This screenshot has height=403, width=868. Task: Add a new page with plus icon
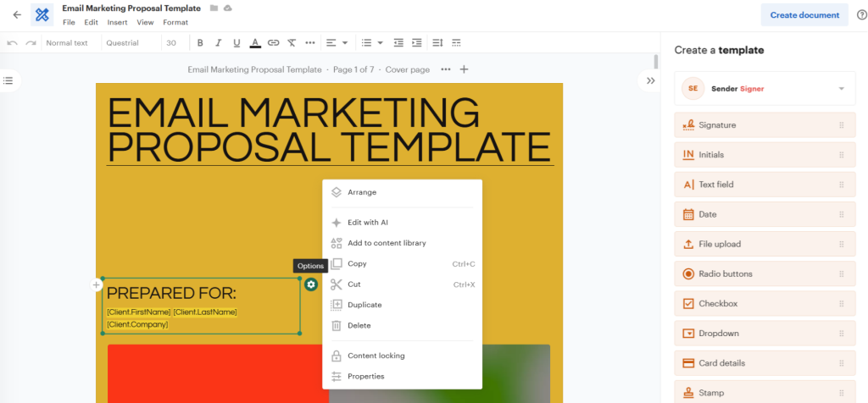click(464, 69)
